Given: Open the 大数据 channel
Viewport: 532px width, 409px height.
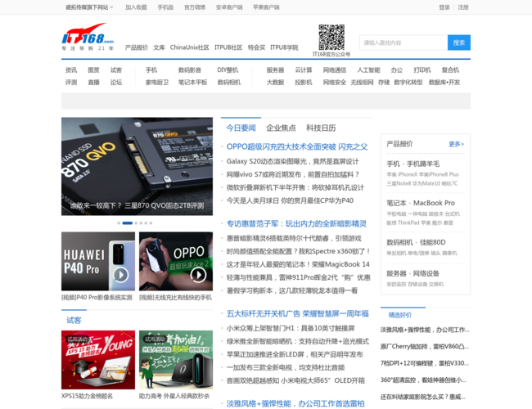Looking at the screenshot, I should [x=275, y=82].
